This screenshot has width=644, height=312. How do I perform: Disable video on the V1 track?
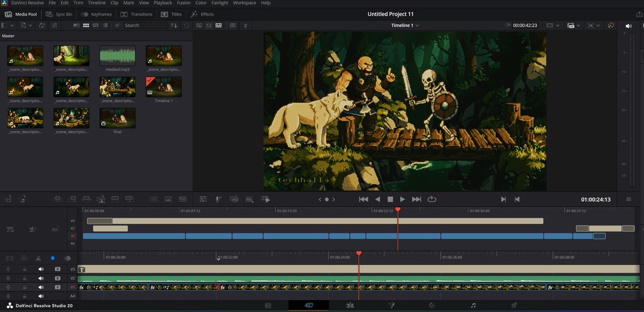(57, 287)
